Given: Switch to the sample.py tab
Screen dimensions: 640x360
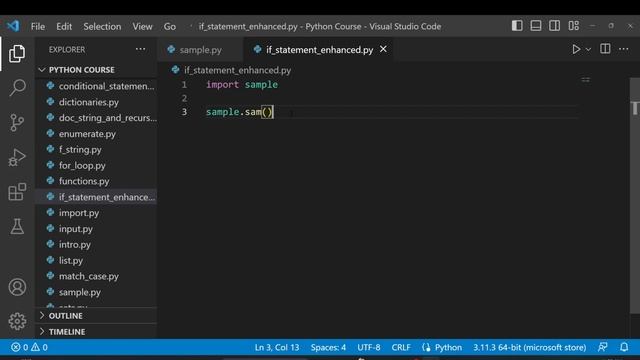Looking at the screenshot, I should tap(201, 49).
